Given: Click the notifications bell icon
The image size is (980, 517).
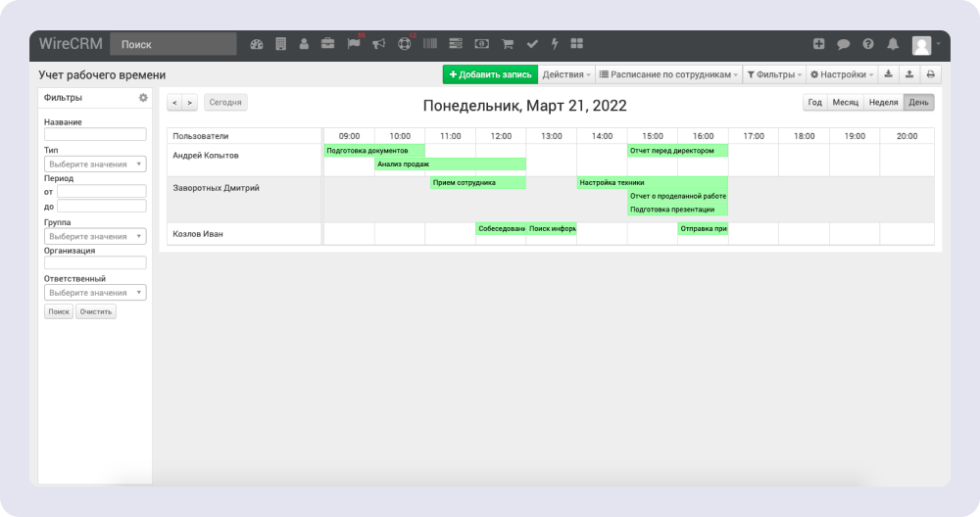Looking at the screenshot, I should pyautogui.click(x=893, y=44).
